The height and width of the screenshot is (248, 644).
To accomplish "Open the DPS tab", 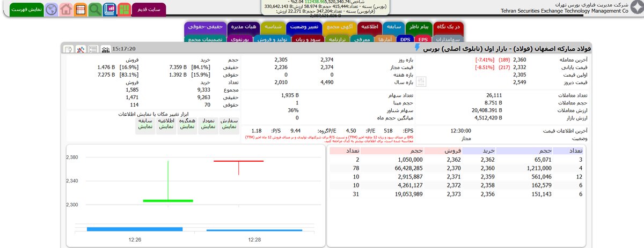I will [406, 39].
